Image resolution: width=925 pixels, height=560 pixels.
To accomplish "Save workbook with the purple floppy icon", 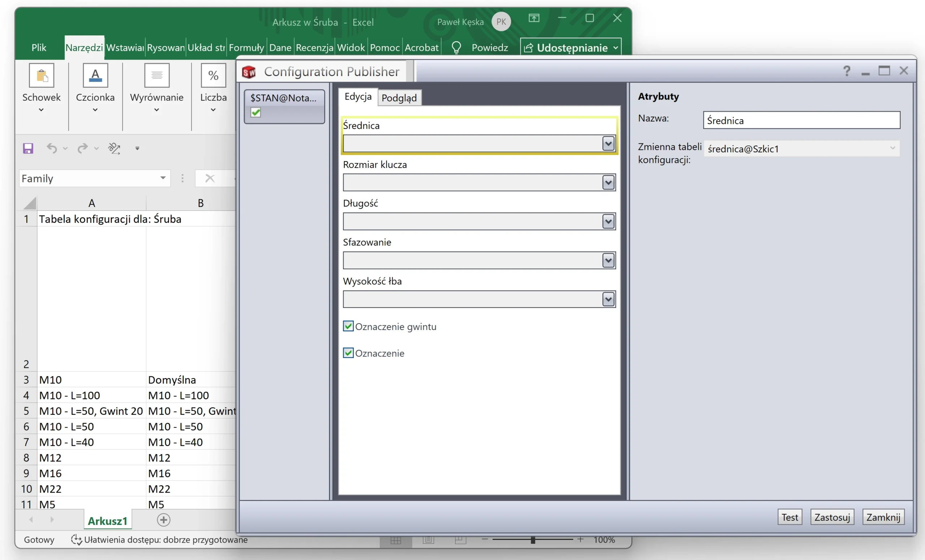I will click(x=28, y=148).
